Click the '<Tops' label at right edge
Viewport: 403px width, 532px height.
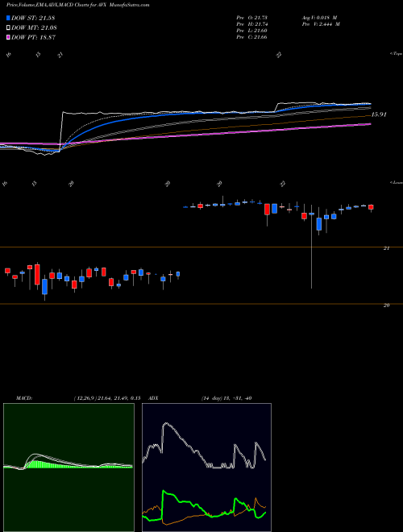pyautogui.click(x=397, y=54)
